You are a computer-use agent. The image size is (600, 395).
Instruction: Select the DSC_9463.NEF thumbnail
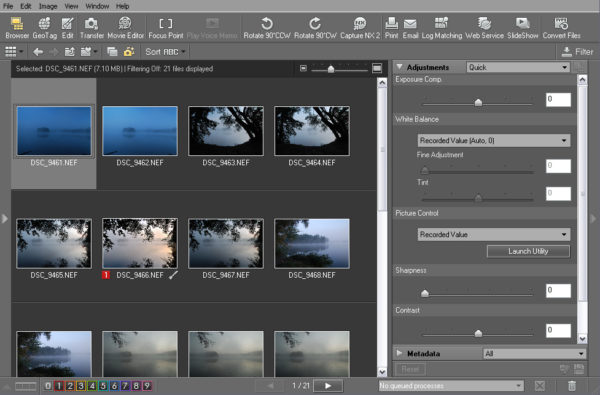(226, 131)
